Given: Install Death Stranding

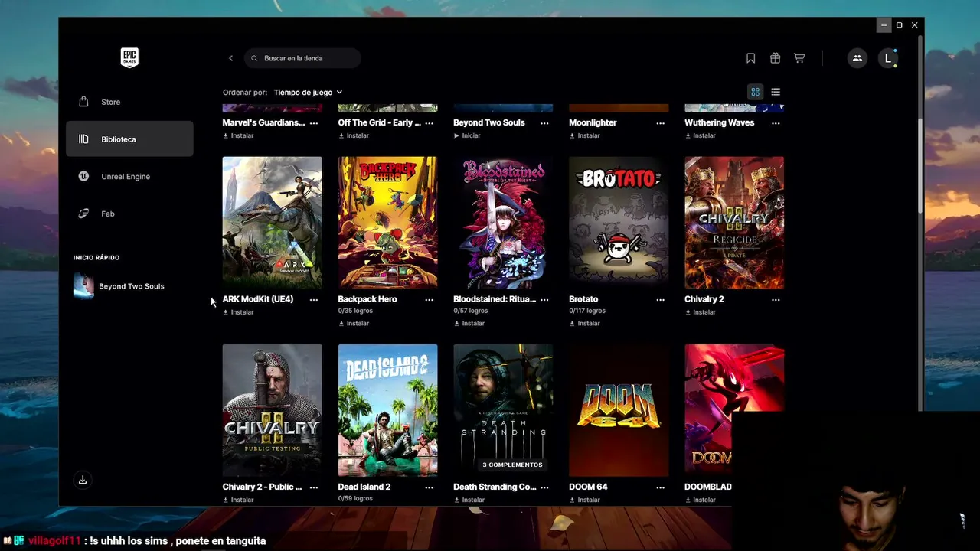Looking at the screenshot, I should point(469,500).
